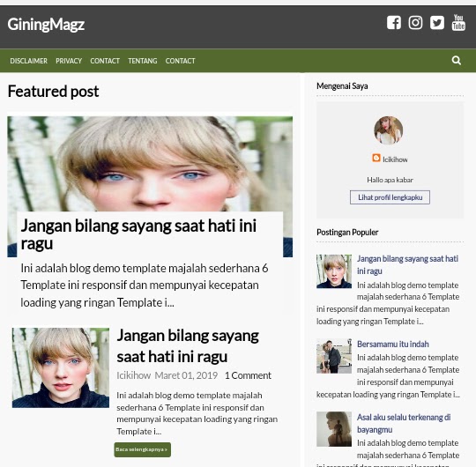The height and width of the screenshot is (467, 476).
Task: Click the search magnifier icon
Action: click(456, 61)
